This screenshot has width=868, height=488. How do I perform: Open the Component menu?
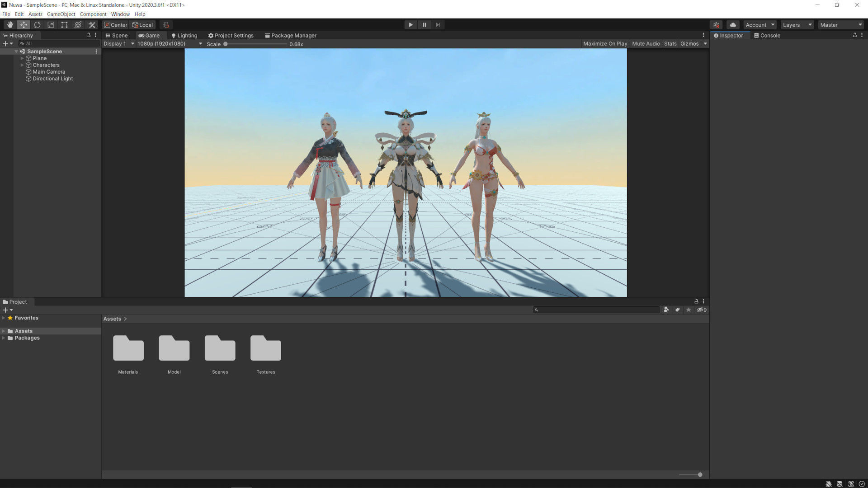click(93, 14)
